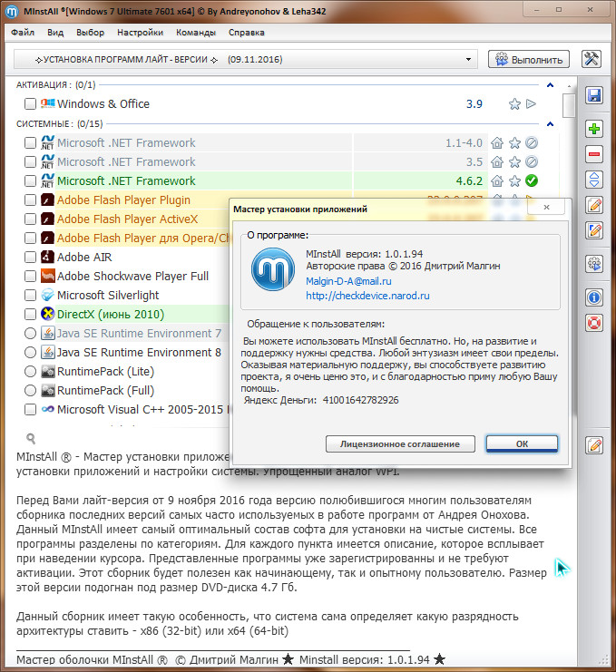Click the Яндекс Деньги number 4100164278​2926
This screenshot has height=672, width=616.
(360, 400)
